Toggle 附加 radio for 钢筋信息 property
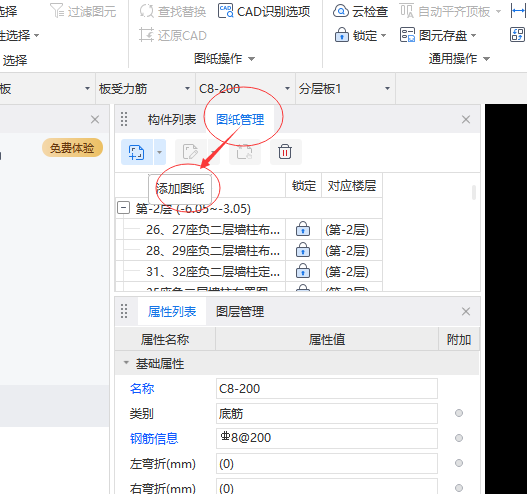 point(459,438)
